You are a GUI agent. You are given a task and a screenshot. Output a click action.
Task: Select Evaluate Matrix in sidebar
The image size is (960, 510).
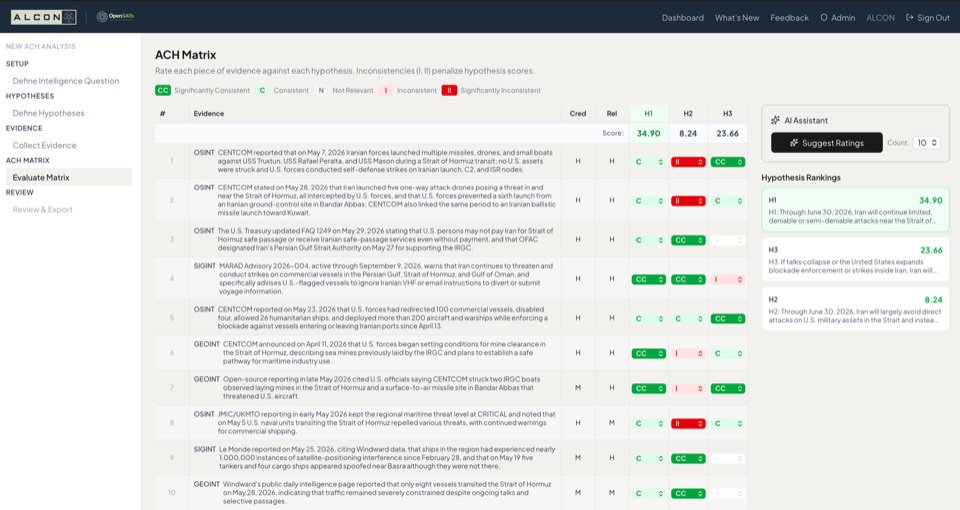[69, 178]
